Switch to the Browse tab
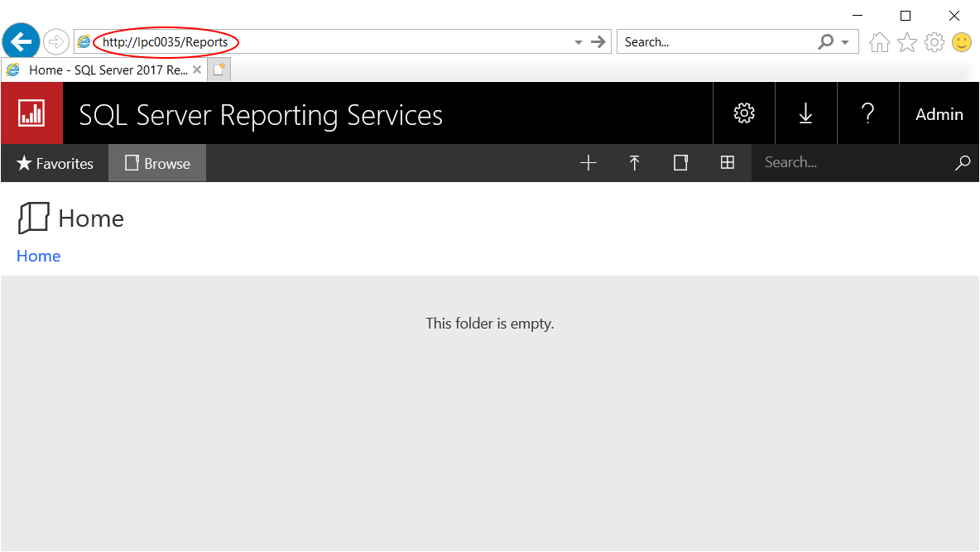This screenshot has width=980, height=552. tap(157, 163)
